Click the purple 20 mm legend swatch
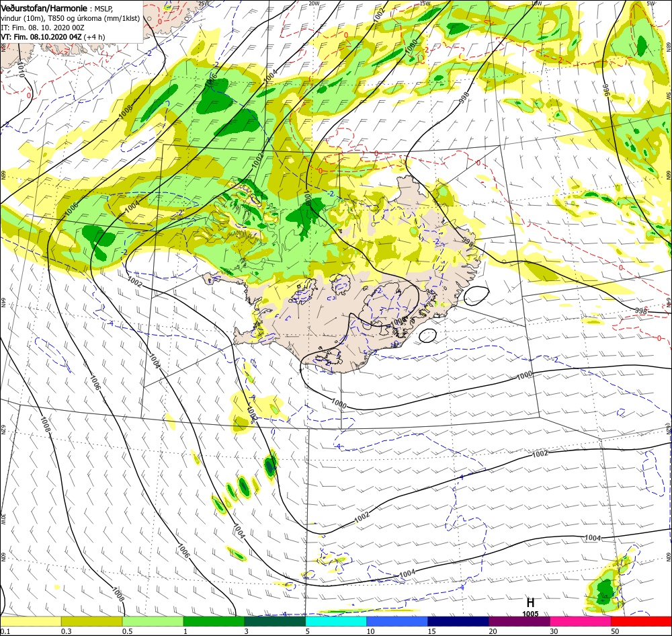The width and height of the screenshot is (672, 636). 519,621
